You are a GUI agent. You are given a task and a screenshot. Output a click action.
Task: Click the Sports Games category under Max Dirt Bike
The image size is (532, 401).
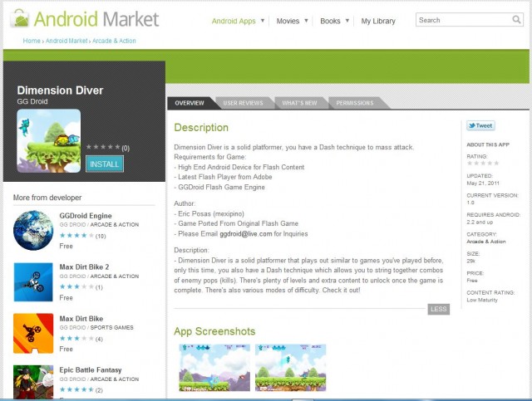click(x=111, y=327)
